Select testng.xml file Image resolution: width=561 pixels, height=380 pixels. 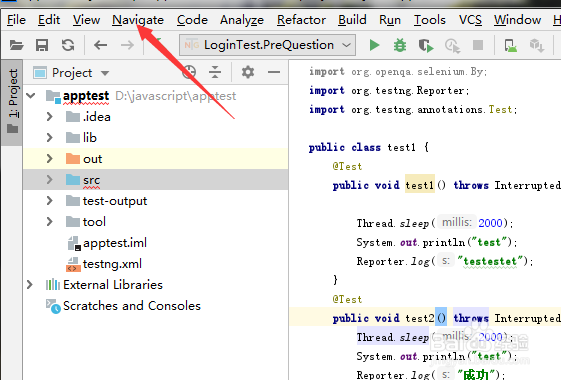click(x=112, y=264)
